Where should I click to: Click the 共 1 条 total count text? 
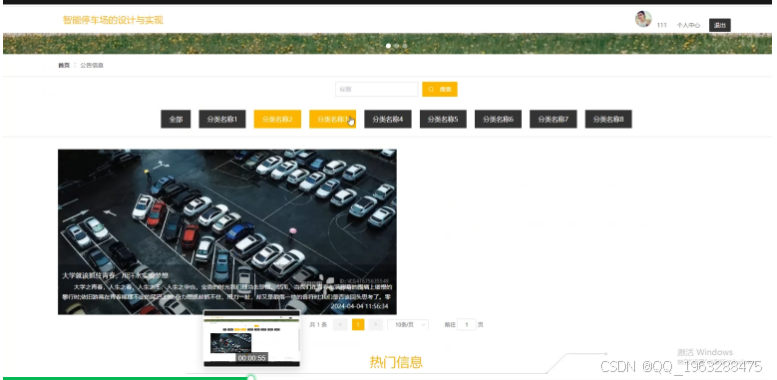(318, 325)
